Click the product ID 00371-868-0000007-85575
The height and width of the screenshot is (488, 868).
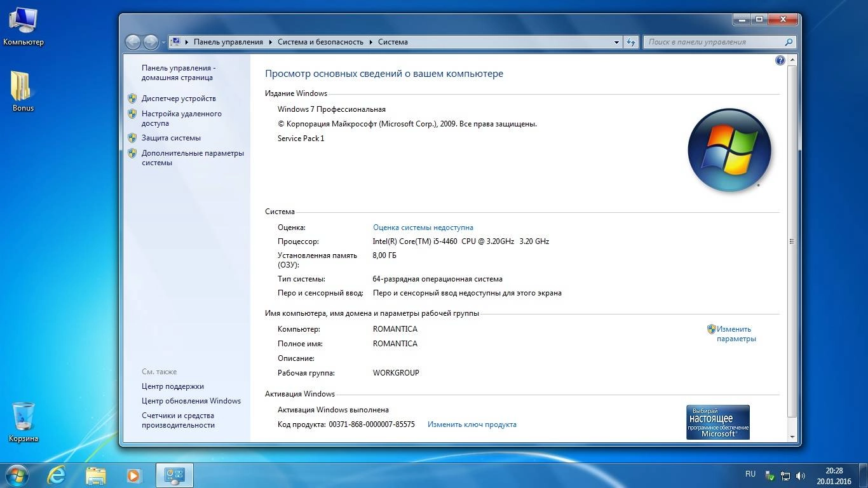tap(372, 424)
